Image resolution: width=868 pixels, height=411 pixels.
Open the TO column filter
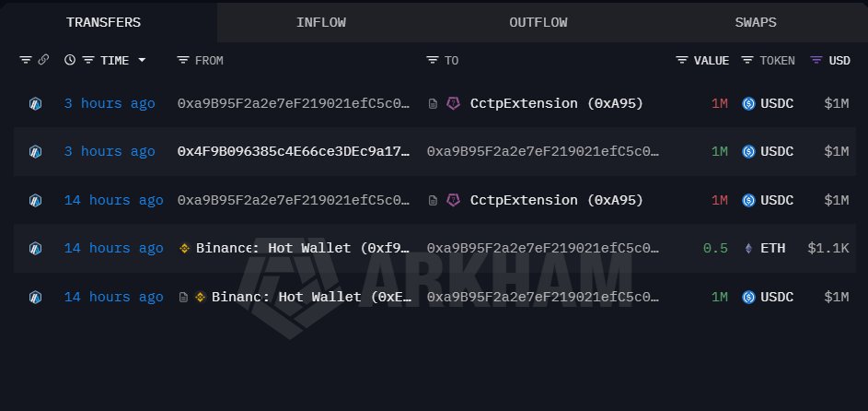point(433,61)
